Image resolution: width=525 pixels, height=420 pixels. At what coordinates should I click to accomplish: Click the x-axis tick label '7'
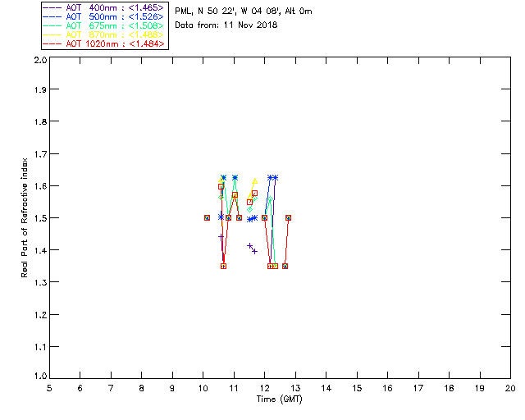(111, 388)
